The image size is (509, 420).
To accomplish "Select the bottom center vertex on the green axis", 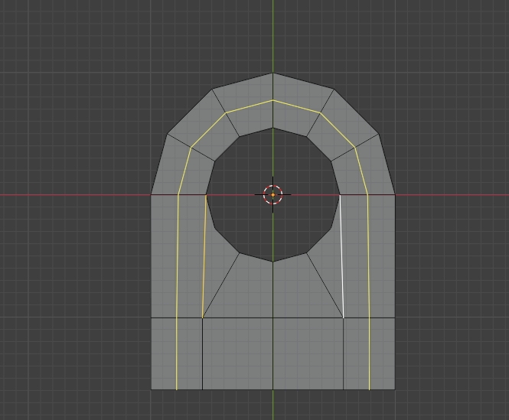I will (x=272, y=389).
